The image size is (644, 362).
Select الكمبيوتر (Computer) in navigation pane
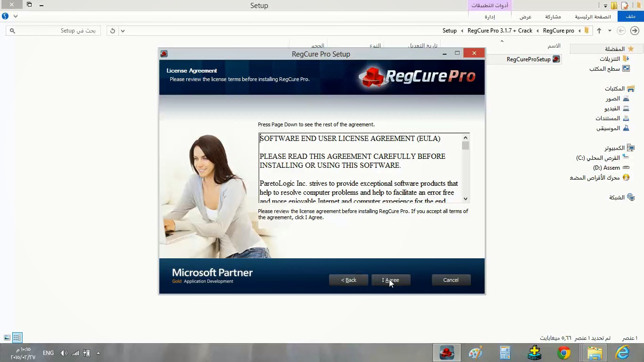pyautogui.click(x=619, y=148)
